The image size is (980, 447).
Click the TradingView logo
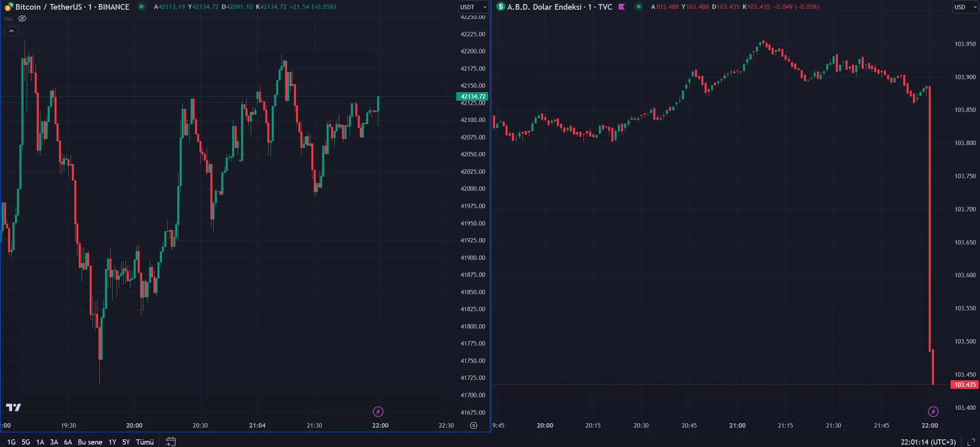(x=13, y=407)
